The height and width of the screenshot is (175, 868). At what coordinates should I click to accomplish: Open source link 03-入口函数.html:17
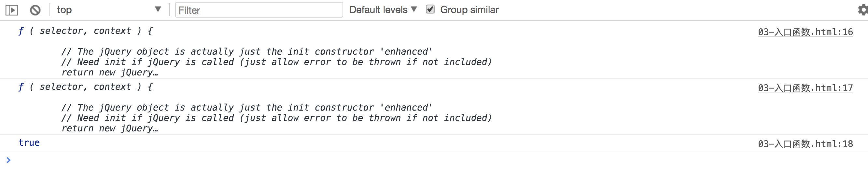(805, 88)
